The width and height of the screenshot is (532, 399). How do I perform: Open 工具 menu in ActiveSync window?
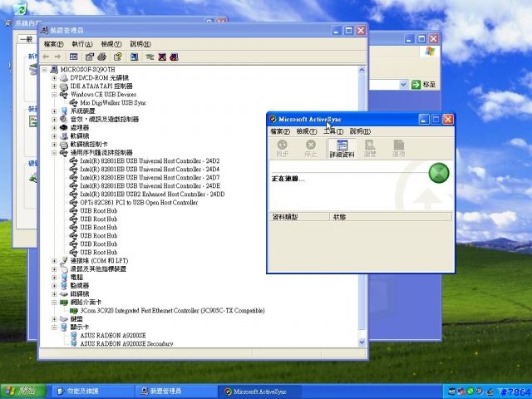coord(333,131)
